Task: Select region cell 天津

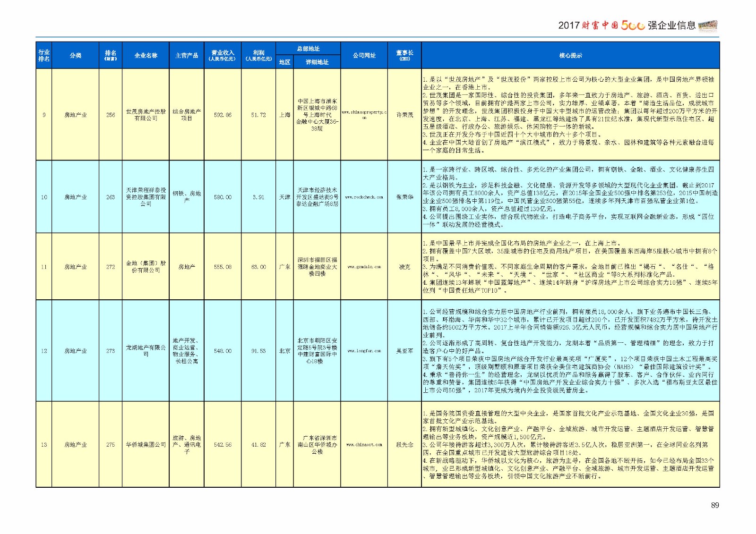Action: (284, 197)
